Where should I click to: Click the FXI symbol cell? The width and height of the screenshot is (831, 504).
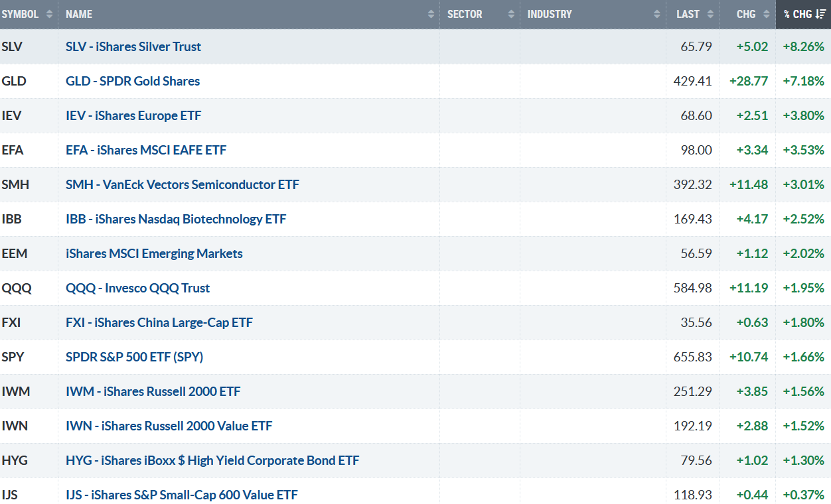click(11, 322)
